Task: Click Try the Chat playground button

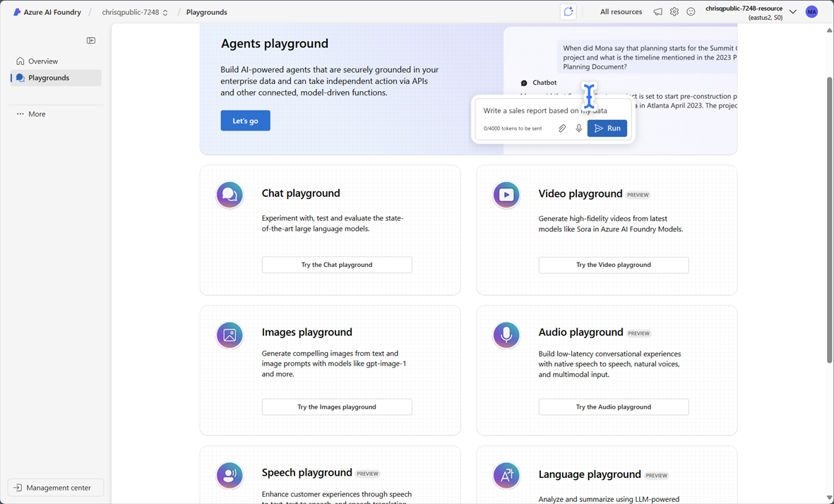Action: pyautogui.click(x=337, y=265)
